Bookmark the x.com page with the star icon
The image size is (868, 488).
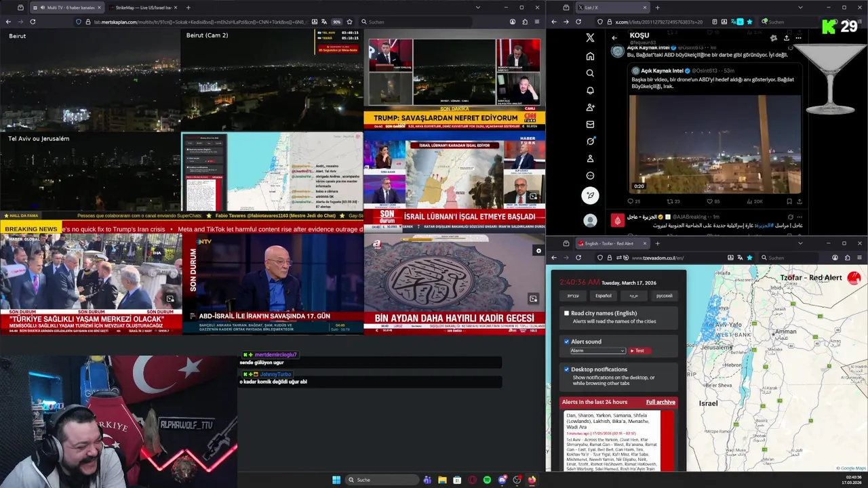tap(750, 22)
